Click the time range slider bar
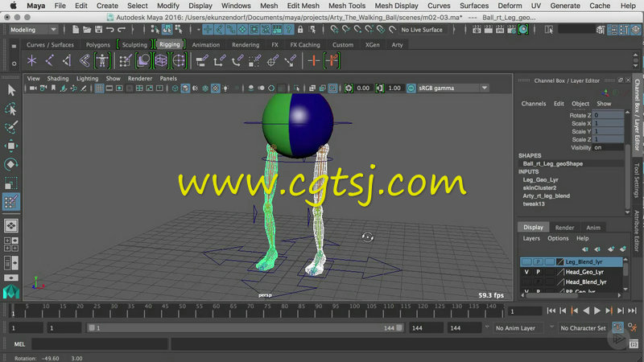 tap(245, 328)
